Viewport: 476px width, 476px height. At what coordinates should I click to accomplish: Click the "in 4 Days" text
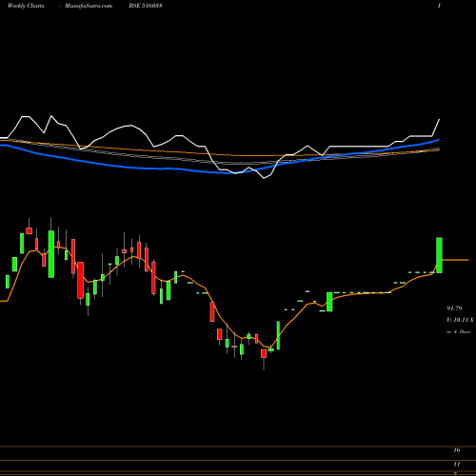(x=458, y=331)
